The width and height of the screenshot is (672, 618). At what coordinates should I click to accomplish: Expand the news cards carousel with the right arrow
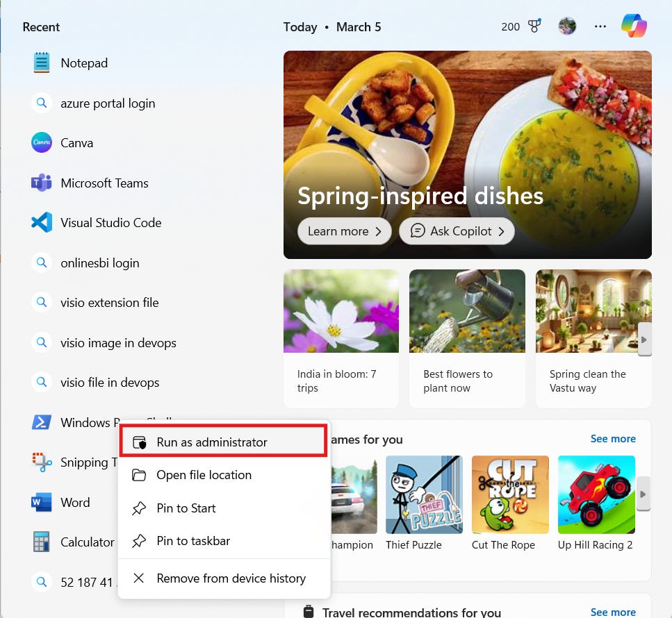pyautogui.click(x=644, y=339)
